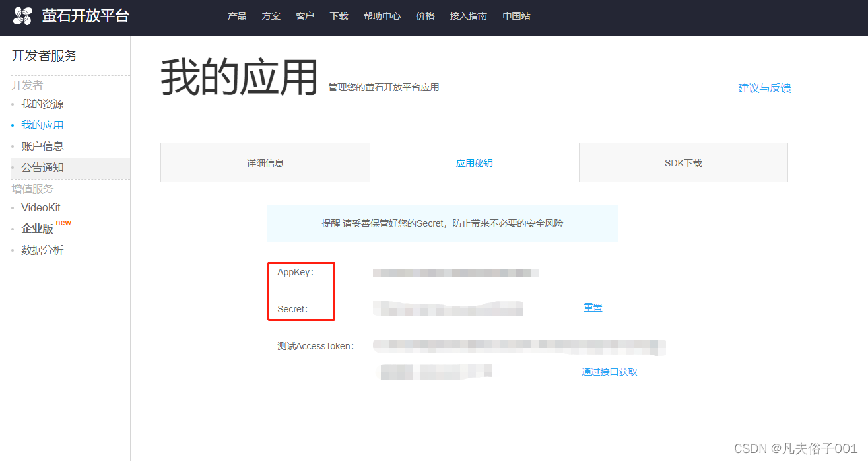Click the 我的应用 page heading
This screenshot has width=868, height=461.
tap(240, 77)
